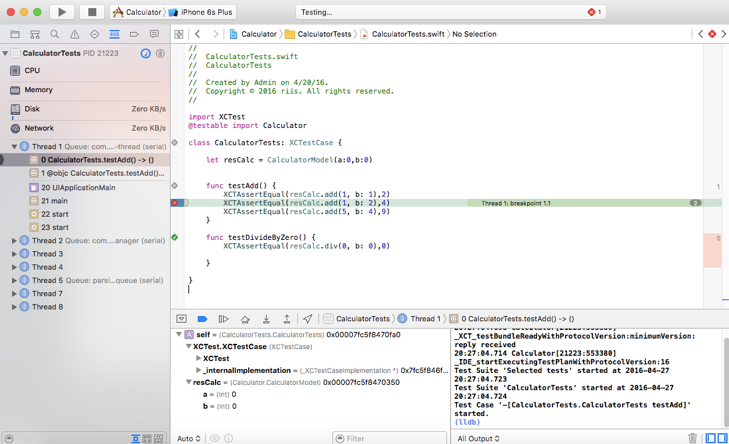The height and width of the screenshot is (444, 729).
Task: Expand Thread 7 disclosure triangle
Action: tap(14, 294)
